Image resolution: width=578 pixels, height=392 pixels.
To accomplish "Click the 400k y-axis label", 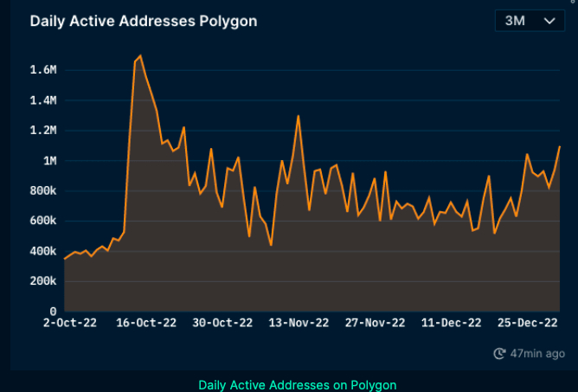I will coord(43,252).
